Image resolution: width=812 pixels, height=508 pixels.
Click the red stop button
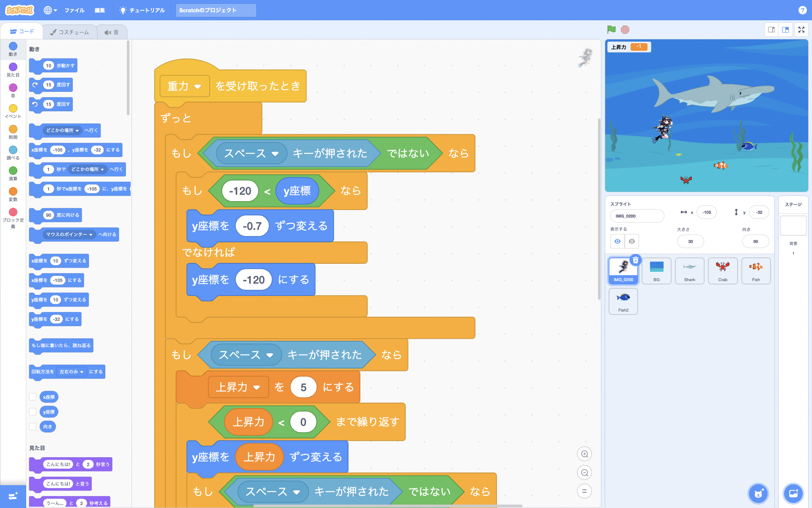[625, 30]
